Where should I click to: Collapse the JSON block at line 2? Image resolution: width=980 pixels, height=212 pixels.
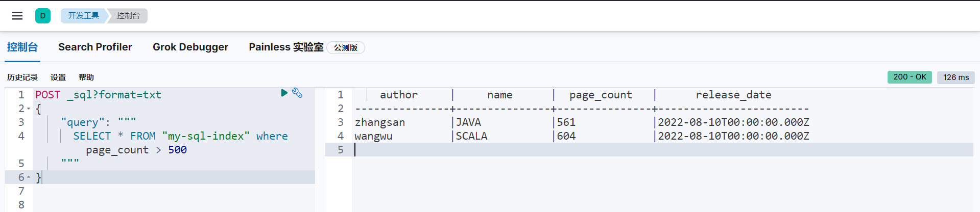point(29,109)
